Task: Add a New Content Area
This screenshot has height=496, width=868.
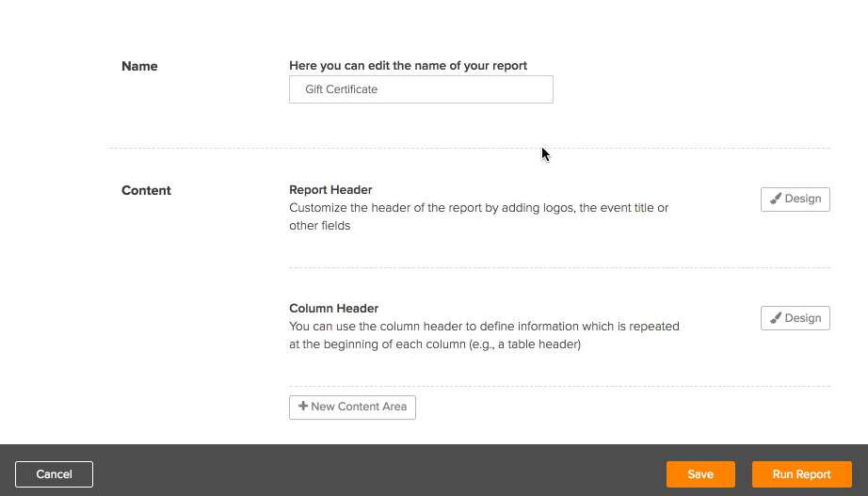Action: [x=352, y=407]
